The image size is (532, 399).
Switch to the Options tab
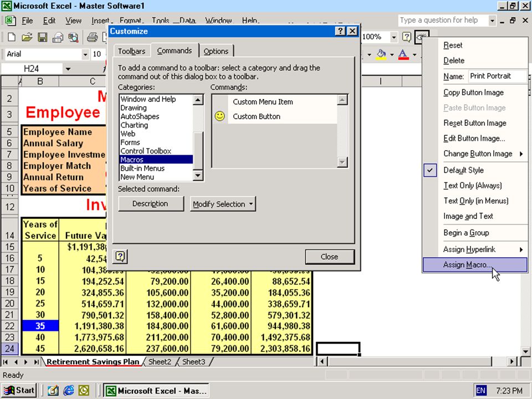pyautogui.click(x=216, y=51)
